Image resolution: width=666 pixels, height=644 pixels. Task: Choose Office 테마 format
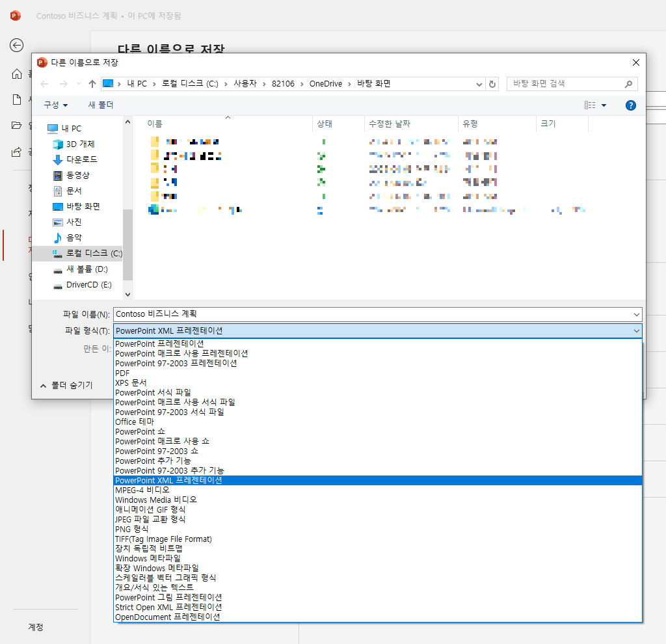(x=378, y=422)
